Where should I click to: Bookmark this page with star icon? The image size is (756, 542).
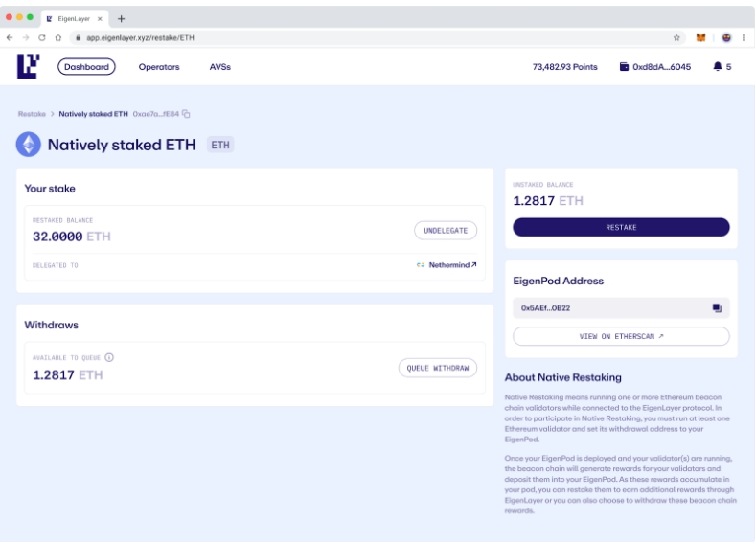676,37
